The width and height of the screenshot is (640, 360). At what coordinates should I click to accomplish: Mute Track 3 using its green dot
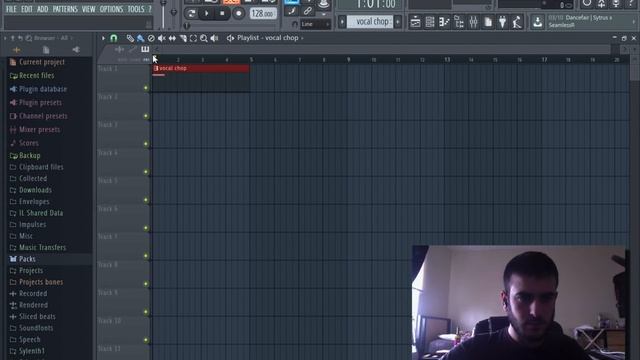pyautogui.click(x=146, y=144)
